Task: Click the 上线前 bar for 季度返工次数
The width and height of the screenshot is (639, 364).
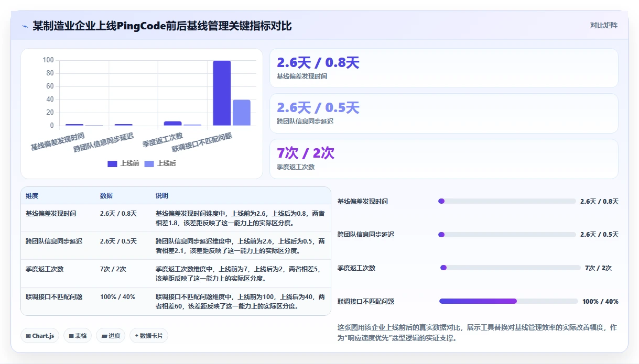Action: pos(172,124)
